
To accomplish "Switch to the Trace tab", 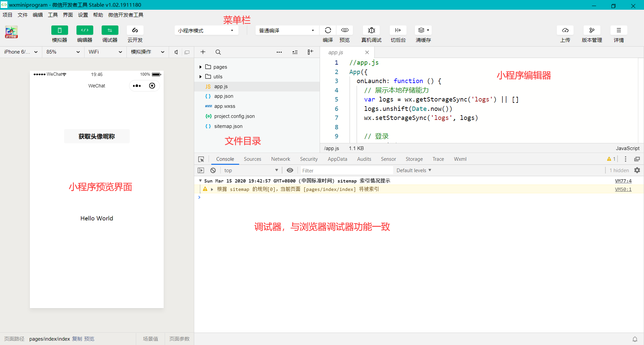I will (x=438, y=159).
